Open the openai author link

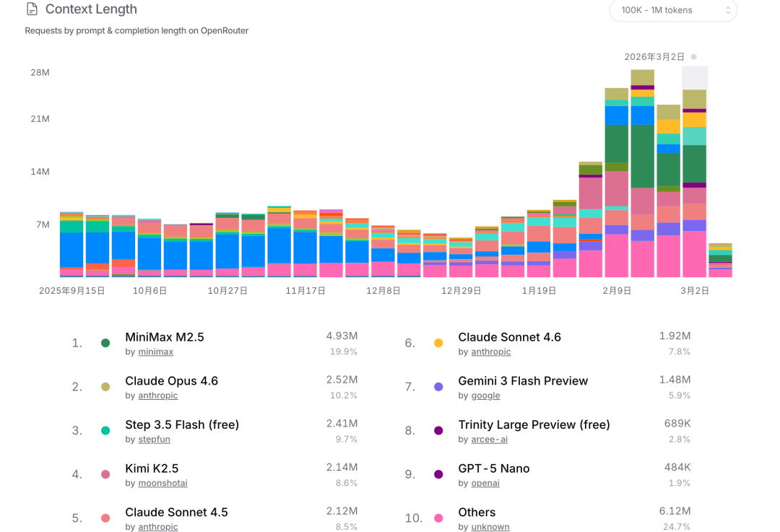(x=485, y=483)
